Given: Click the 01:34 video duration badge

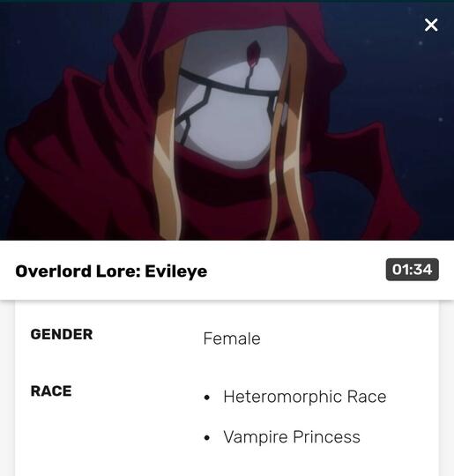Looking at the screenshot, I should 412,270.
